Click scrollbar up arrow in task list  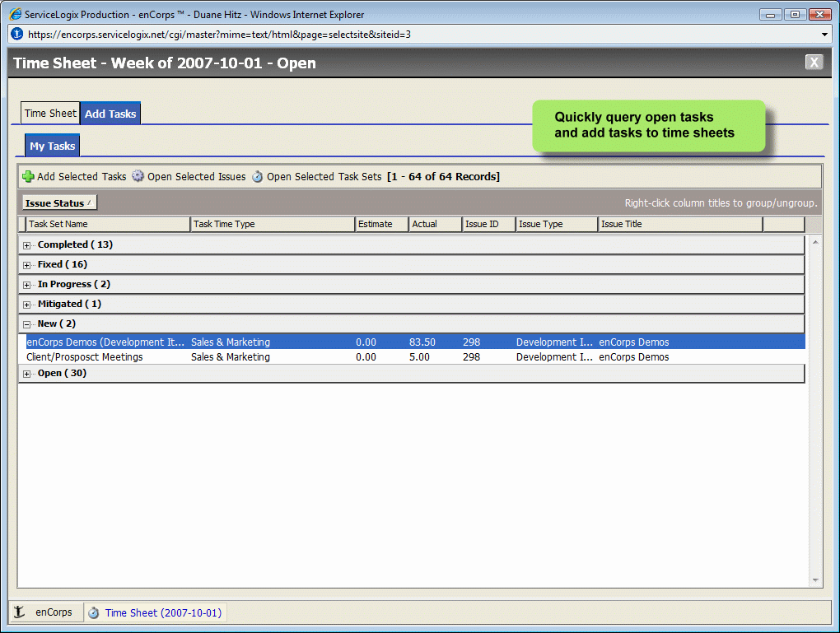coord(814,243)
